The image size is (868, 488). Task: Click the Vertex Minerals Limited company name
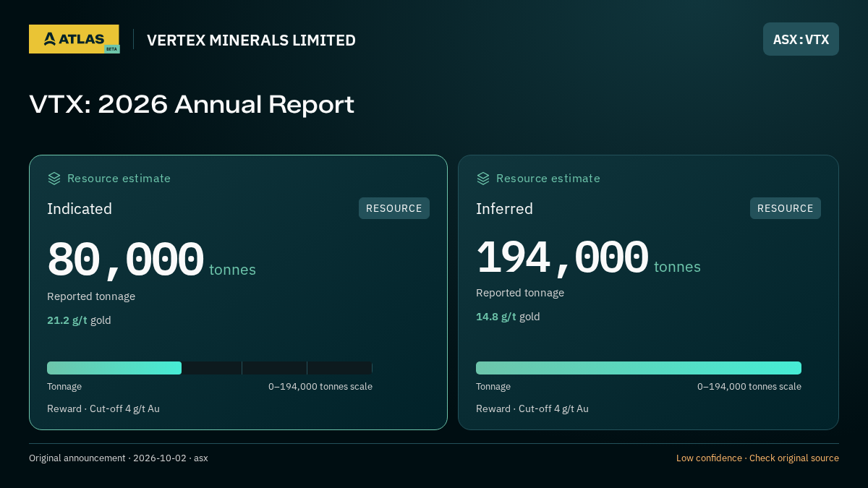(x=251, y=40)
